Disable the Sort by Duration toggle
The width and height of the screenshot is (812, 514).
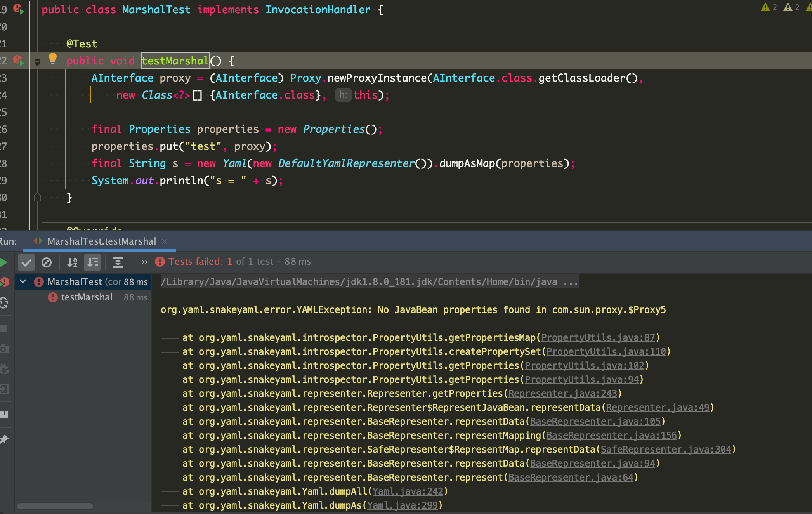click(92, 262)
